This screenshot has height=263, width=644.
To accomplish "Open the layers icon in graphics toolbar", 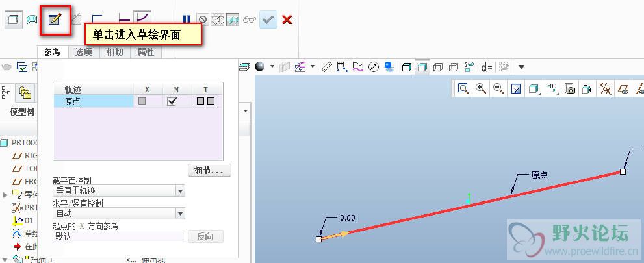I will pos(244,67).
